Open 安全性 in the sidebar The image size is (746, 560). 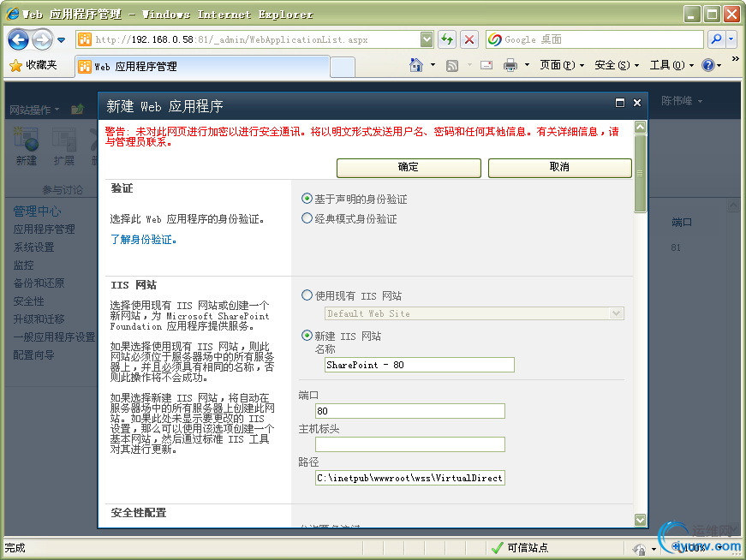pyautogui.click(x=28, y=301)
